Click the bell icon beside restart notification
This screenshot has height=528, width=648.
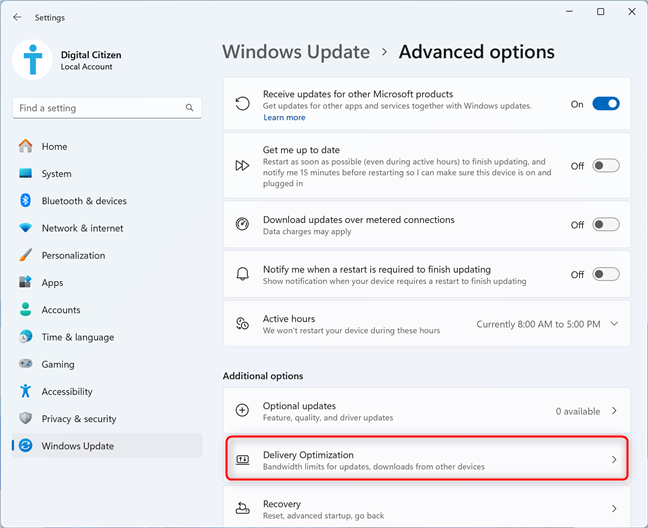(243, 274)
